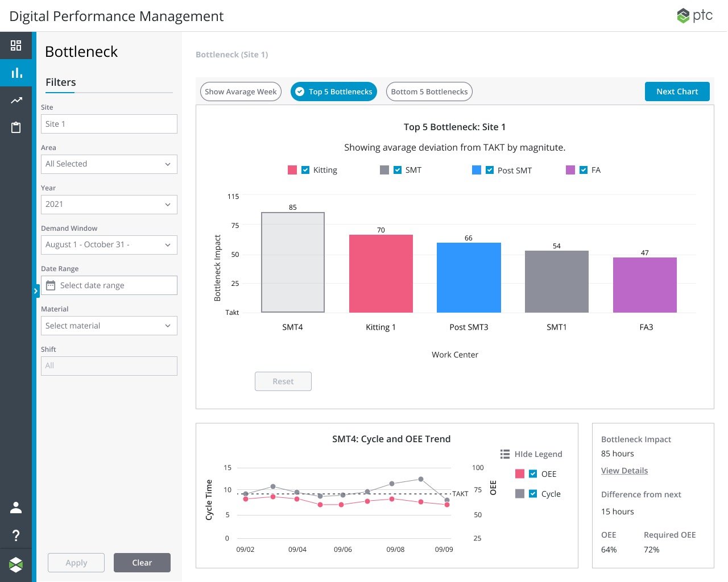This screenshot has height=582, width=728.
Task: Select the SMT4 bar in chart
Action: pyautogui.click(x=293, y=263)
